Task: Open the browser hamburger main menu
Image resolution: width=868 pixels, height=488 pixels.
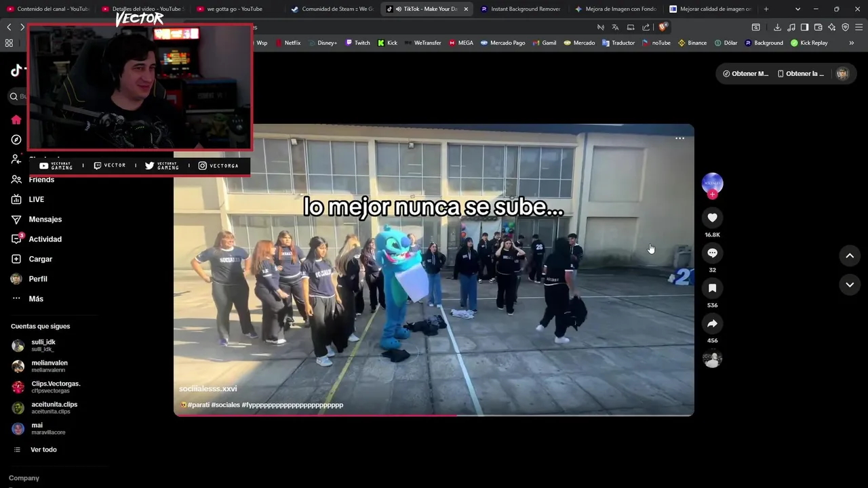Action: (859, 27)
